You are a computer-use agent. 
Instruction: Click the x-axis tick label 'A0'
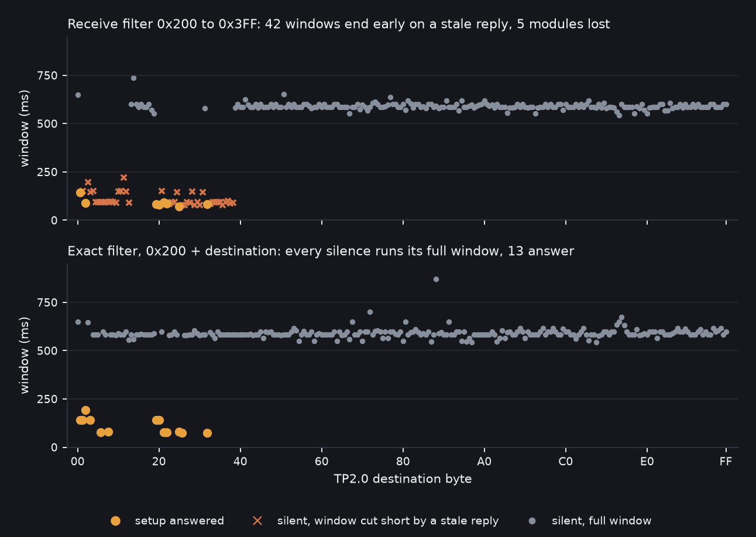(x=484, y=461)
